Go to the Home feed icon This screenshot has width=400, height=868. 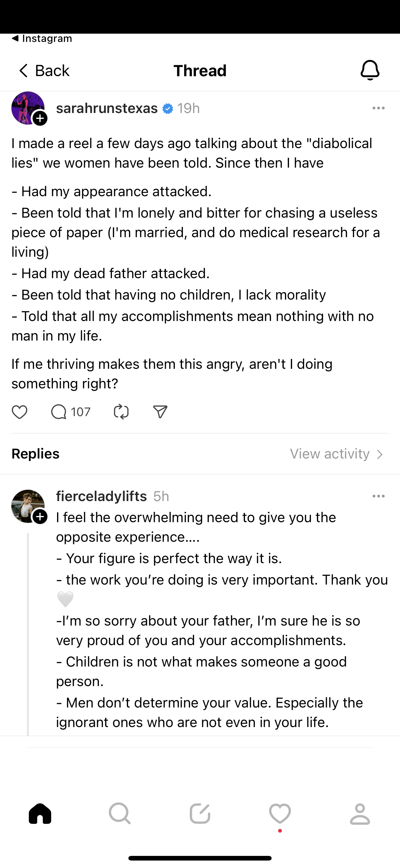pyautogui.click(x=40, y=813)
